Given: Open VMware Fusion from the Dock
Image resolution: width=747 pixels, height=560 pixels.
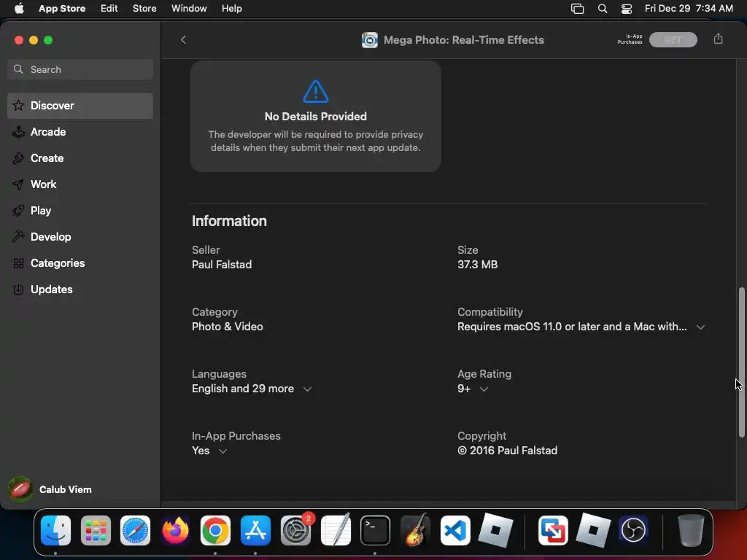Looking at the screenshot, I should pyautogui.click(x=553, y=531).
